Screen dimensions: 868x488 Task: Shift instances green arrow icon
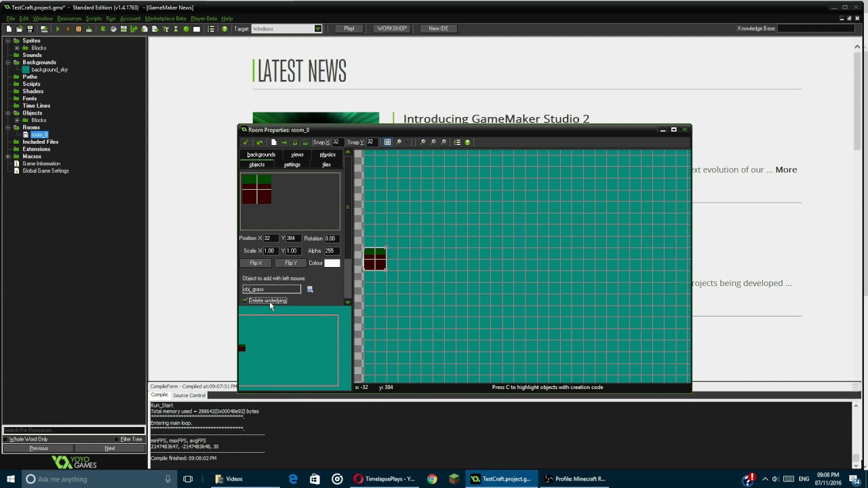point(284,142)
